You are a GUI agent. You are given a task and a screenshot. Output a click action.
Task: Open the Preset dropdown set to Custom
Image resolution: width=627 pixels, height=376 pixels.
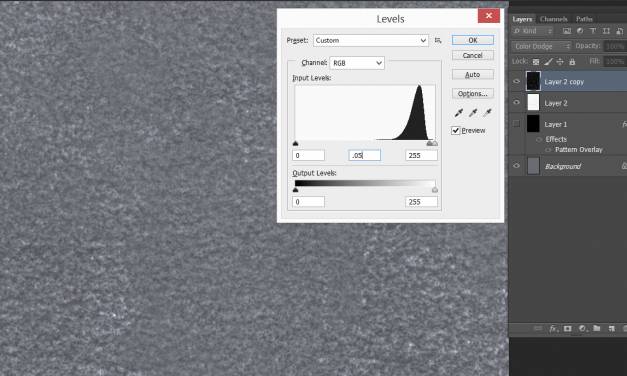tap(371, 40)
